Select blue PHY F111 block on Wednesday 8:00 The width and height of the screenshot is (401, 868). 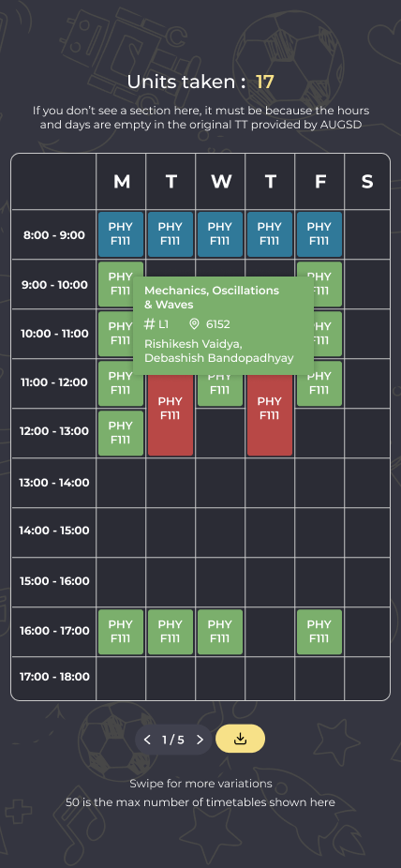(220, 234)
